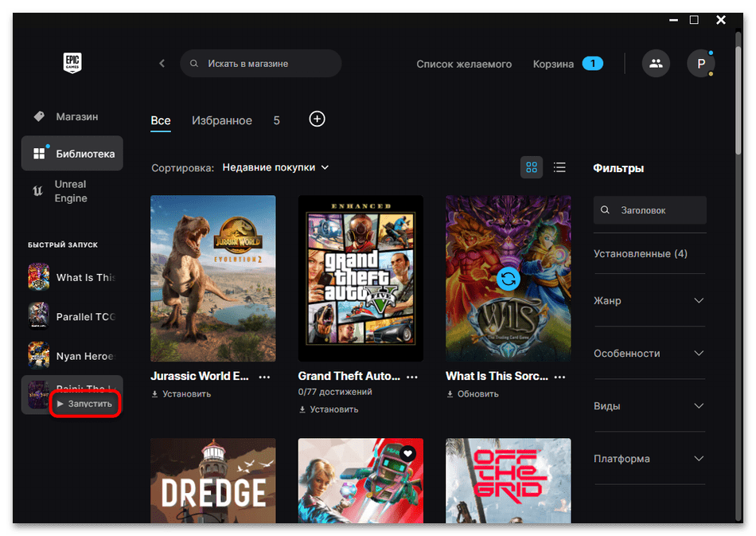This screenshot has width=756, height=536.
Task: Click the 'What Is This Sorc...' title
Action: [497, 376]
